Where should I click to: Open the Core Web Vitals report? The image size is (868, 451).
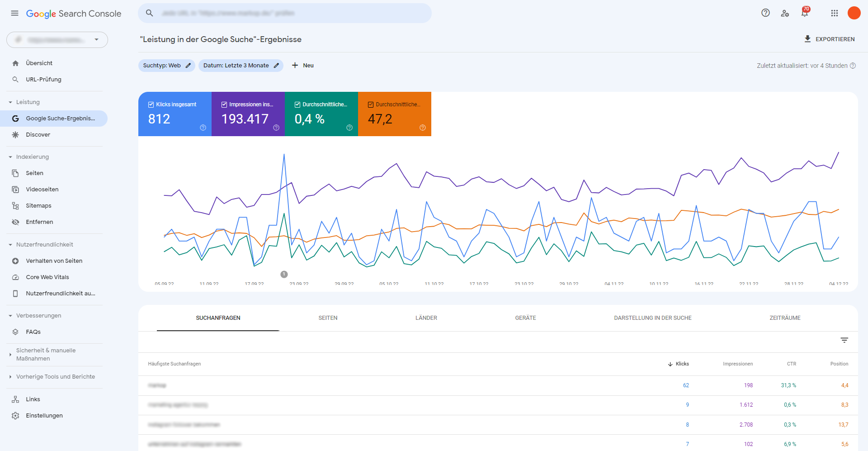click(47, 277)
